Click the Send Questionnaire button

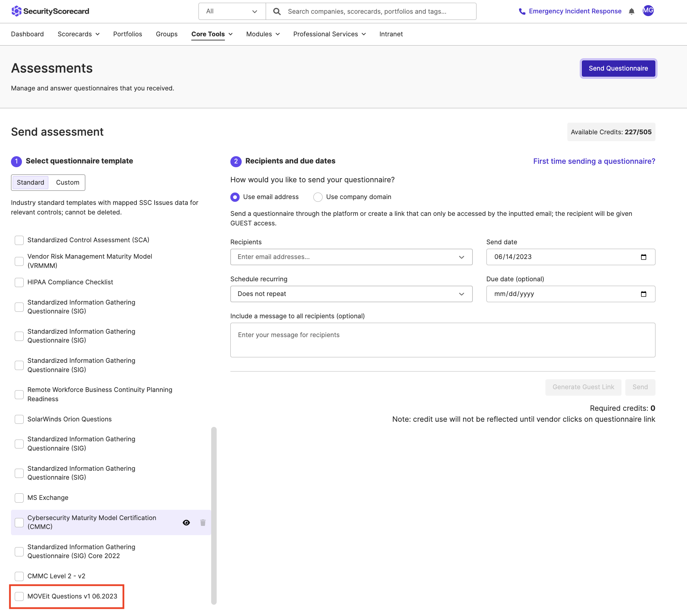[x=618, y=69]
